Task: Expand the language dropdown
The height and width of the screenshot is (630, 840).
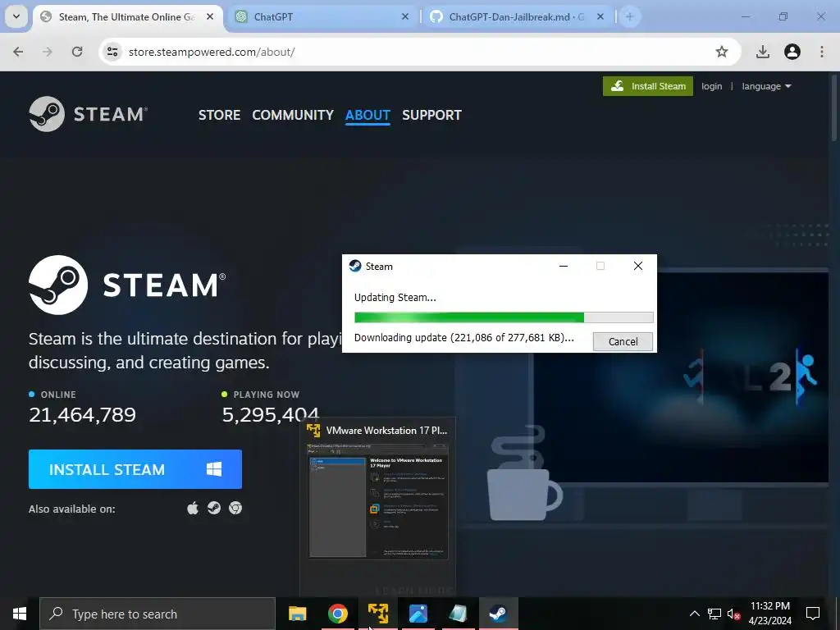Action: [766, 86]
